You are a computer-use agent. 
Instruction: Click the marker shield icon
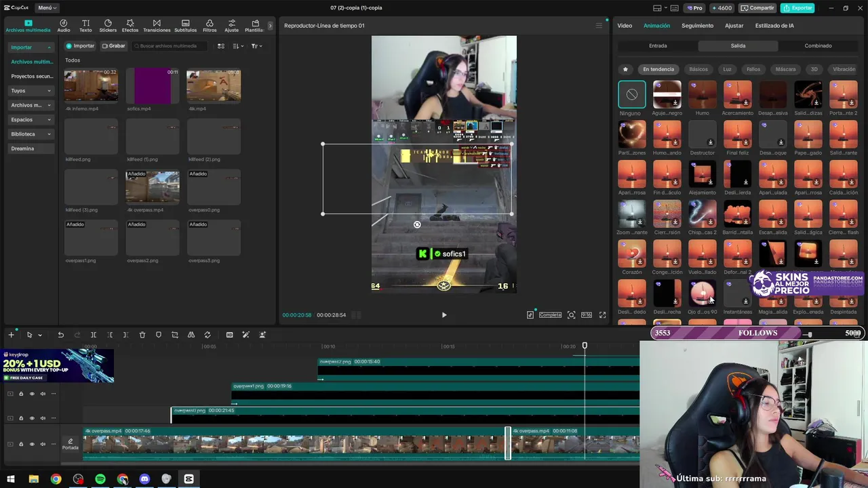click(x=159, y=335)
